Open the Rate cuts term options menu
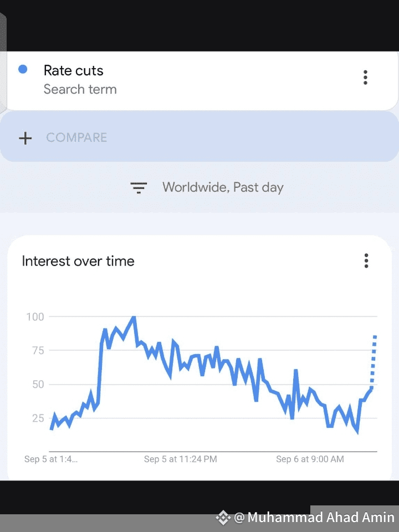Image resolution: width=399 pixels, height=532 pixels. point(365,78)
